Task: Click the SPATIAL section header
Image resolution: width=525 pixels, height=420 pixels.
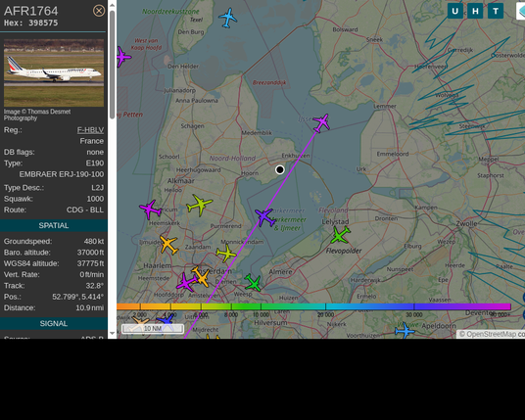Action: 54,225
